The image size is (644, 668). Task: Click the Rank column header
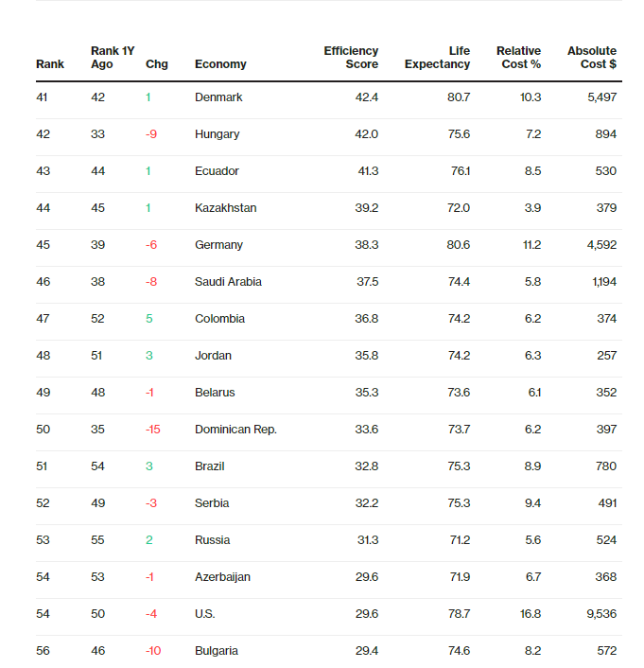[x=50, y=64]
